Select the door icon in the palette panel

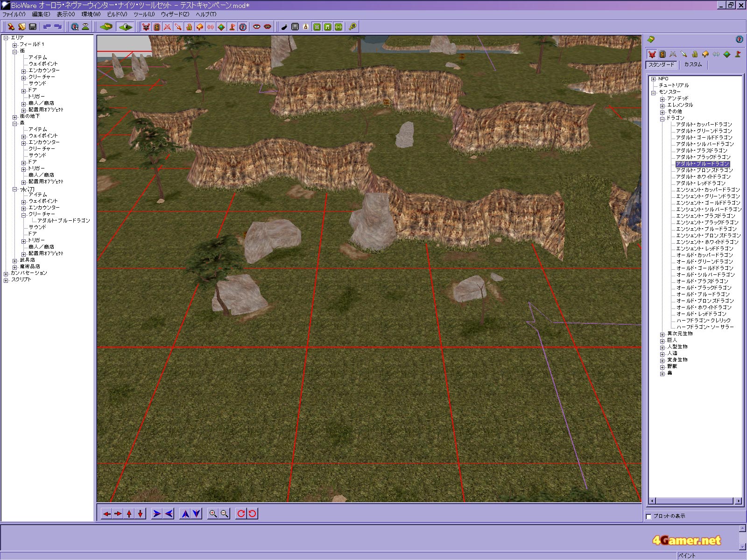pyautogui.click(x=662, y=54)
